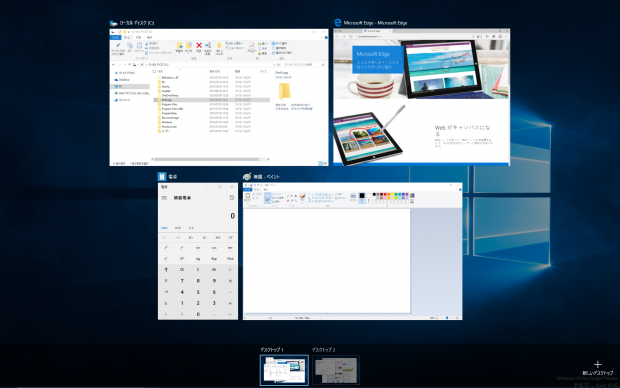Open the Edge Hub icon in toolbar
This screenshot has height=388, width=620.
click(487, 36)
